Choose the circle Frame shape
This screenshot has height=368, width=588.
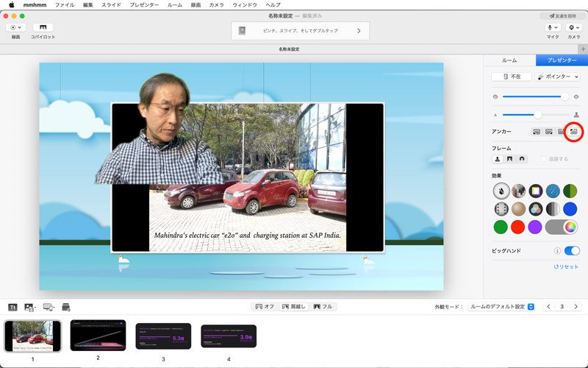(522, 159)
